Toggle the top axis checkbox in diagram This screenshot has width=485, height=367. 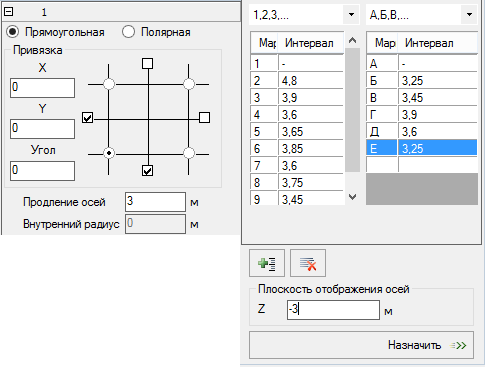tap(148, 63)
